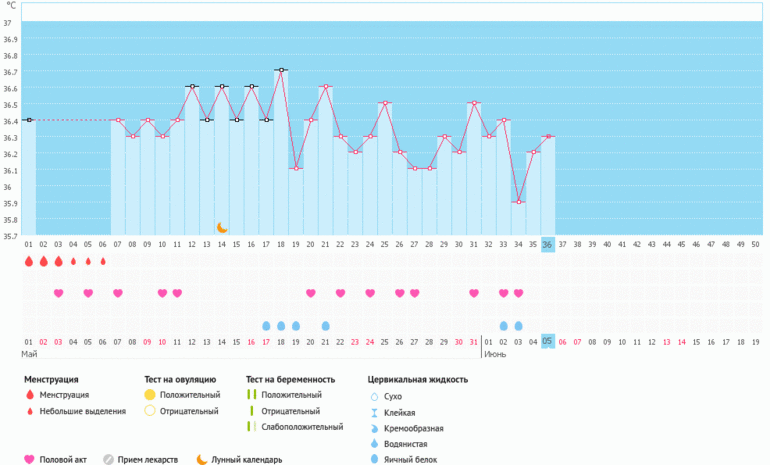Click the 'Клейкая' cervical fluid legend icon
The image size is (770, 465).
tap(373, 412)
